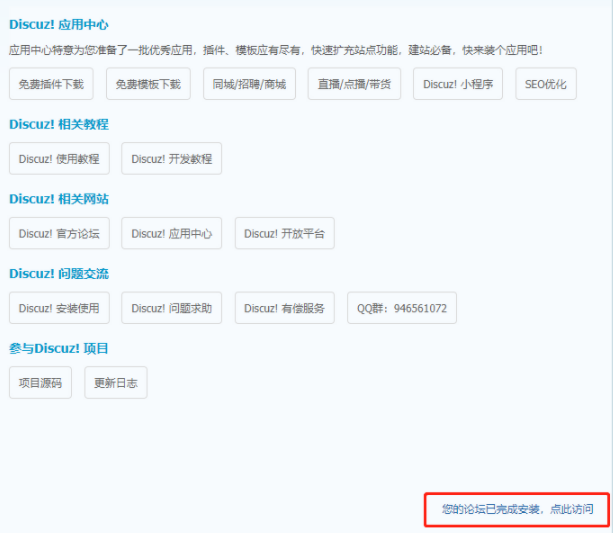Screen dimensions: 613x533
Task: Click the 应用中心特意为您准备 description text
Action: click(x=276, y=50)
